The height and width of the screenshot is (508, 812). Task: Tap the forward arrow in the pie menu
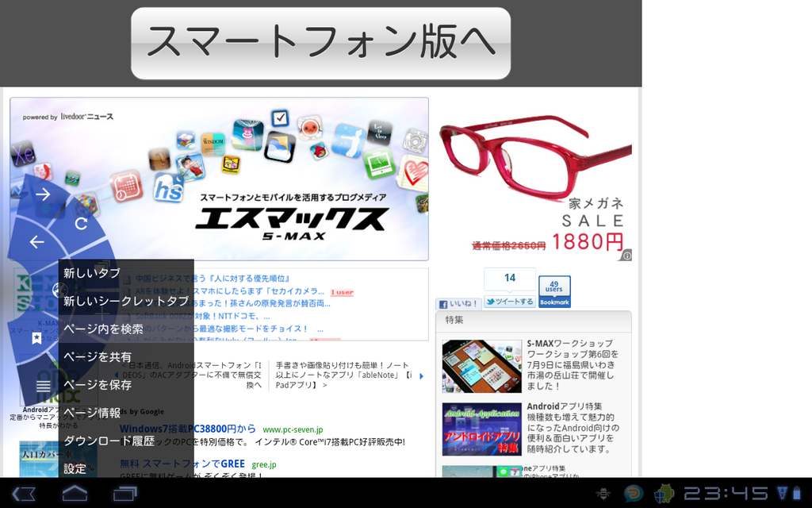pos(43,194)
